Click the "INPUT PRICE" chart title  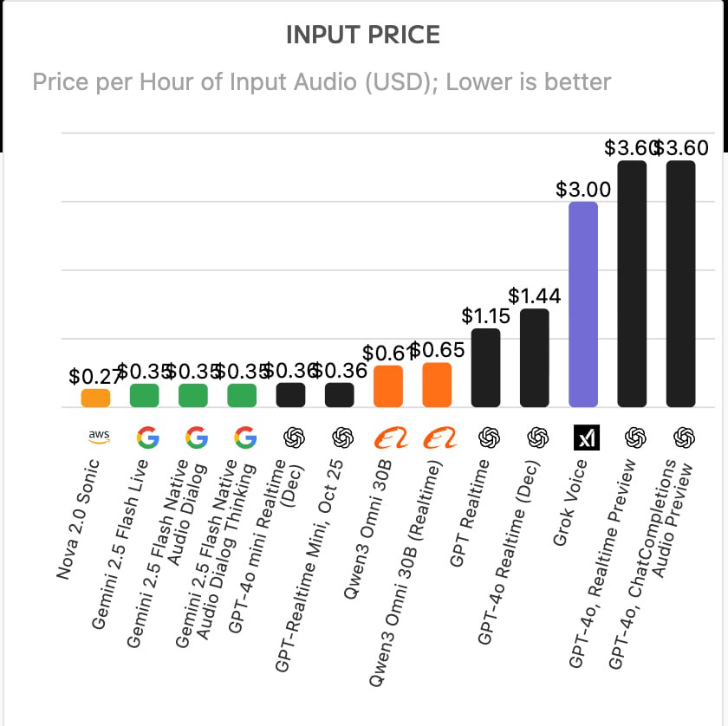(363, 35)
